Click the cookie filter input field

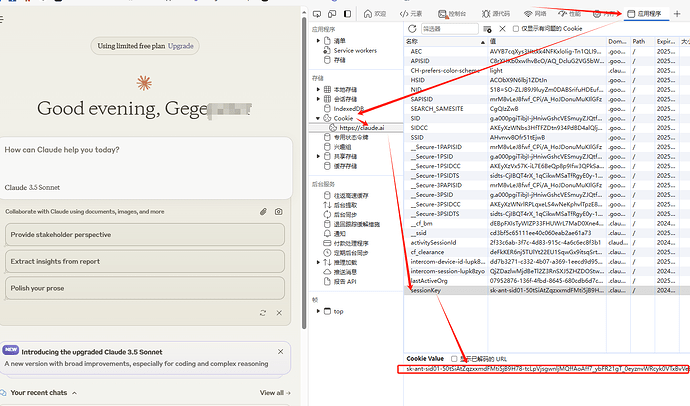coord(450,29)
